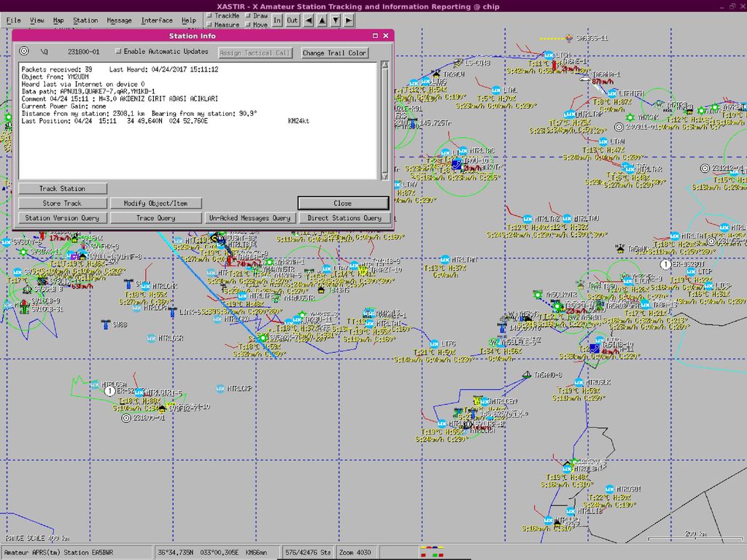Select weather station HTROSLK on map

tap(578, 382)
